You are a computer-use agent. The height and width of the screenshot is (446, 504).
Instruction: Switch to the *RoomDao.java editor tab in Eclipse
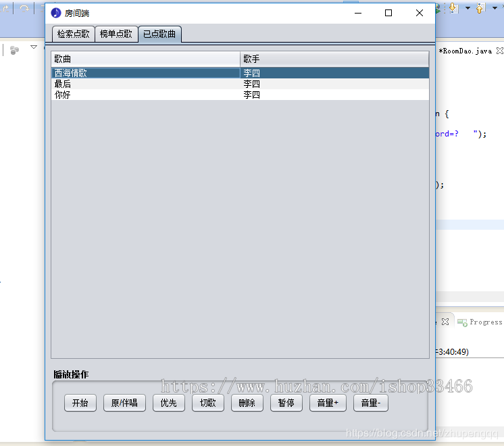point(465,51)
